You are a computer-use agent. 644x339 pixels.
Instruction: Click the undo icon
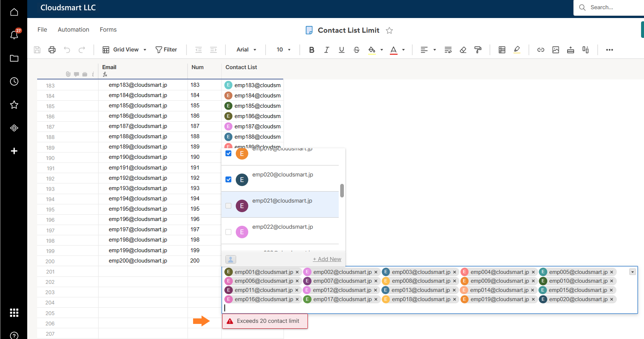tap(67, 50)
